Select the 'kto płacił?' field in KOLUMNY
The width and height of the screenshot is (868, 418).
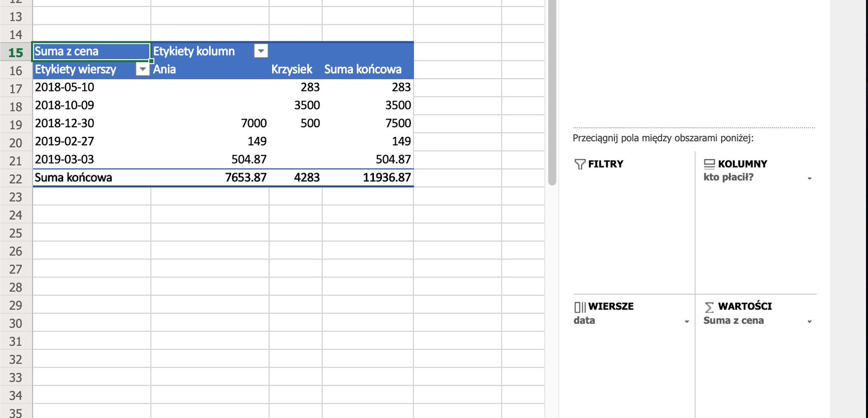point(728,177)
